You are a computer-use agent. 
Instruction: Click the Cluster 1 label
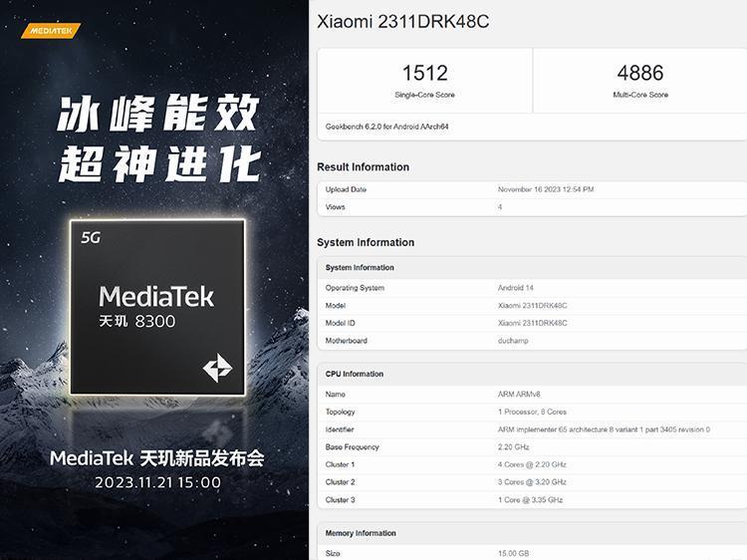(x=341, y=464)
